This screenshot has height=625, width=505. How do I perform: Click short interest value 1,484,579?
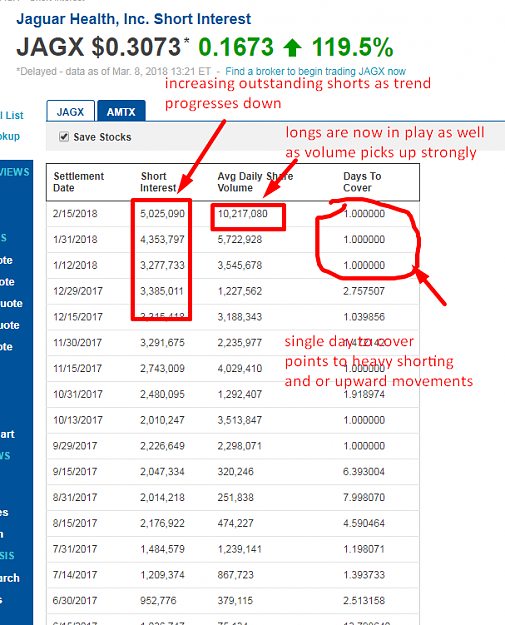click(x=162, y=549)
